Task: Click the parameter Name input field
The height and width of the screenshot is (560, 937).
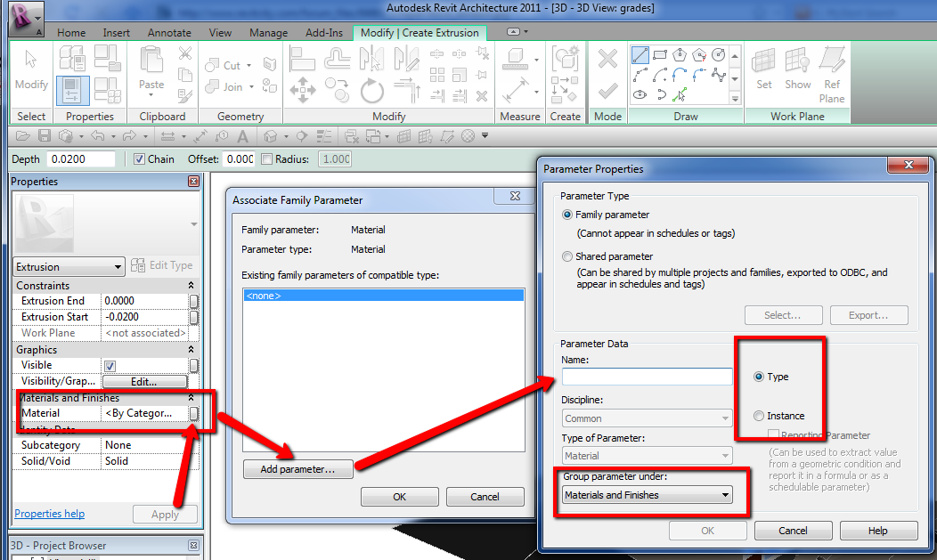Action: click(647, 377)
